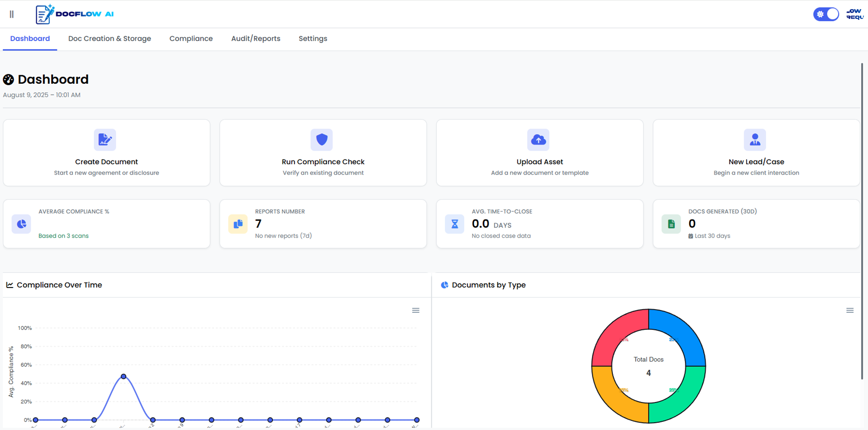The width and height of the screenshot is (868, 430).
Task: Click the Average Compliance pie icon
Action: pos(21,224)
